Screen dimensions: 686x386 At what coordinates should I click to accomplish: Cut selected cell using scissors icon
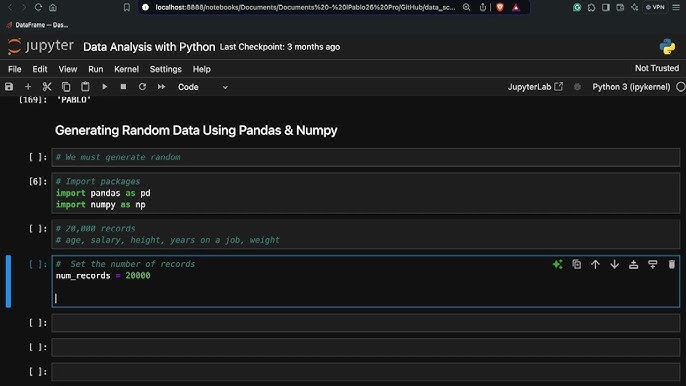point(47,87)
